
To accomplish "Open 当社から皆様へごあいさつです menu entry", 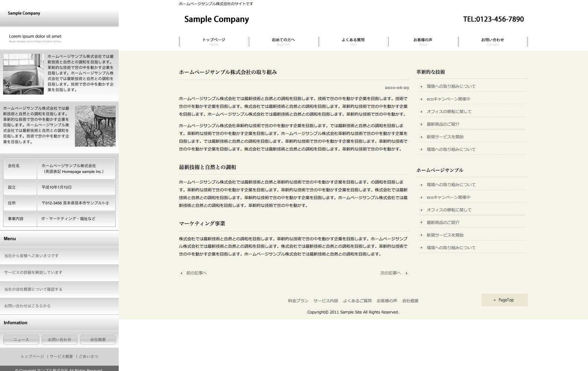I will (32, 256).
